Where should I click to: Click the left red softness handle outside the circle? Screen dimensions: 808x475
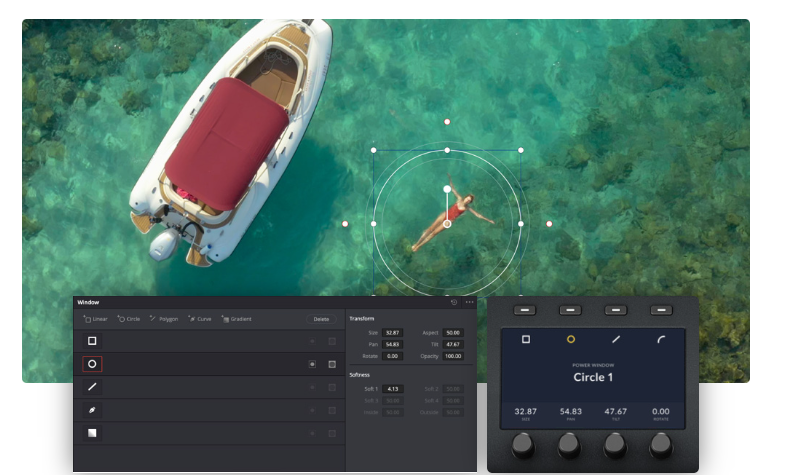345,224
